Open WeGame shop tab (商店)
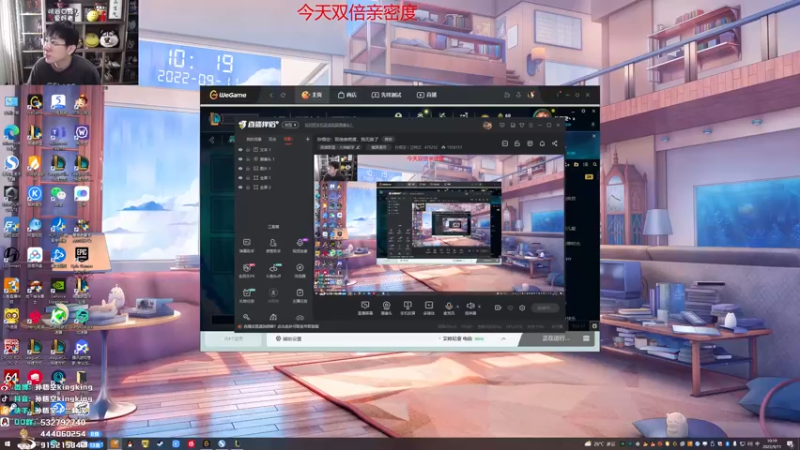Image resolution: width=800 pixels, height=450 pixels. click(x=347, y=95)
